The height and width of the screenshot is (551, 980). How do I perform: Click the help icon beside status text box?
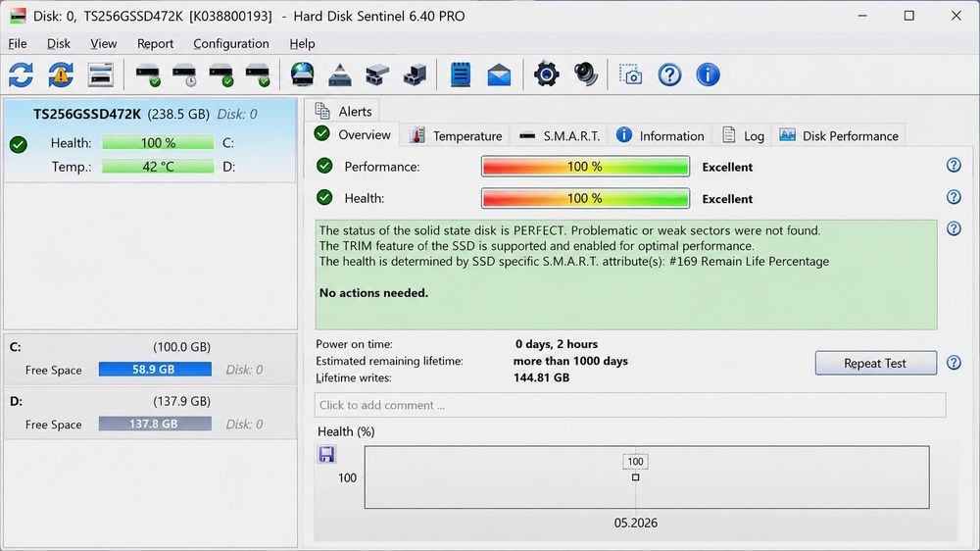(954, 228)
